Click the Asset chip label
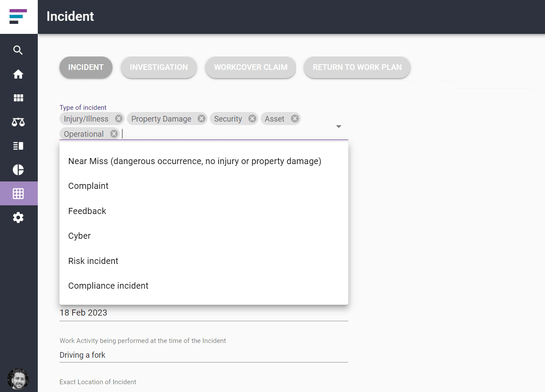This screenshot has height=392, width=545. (274, 119)
